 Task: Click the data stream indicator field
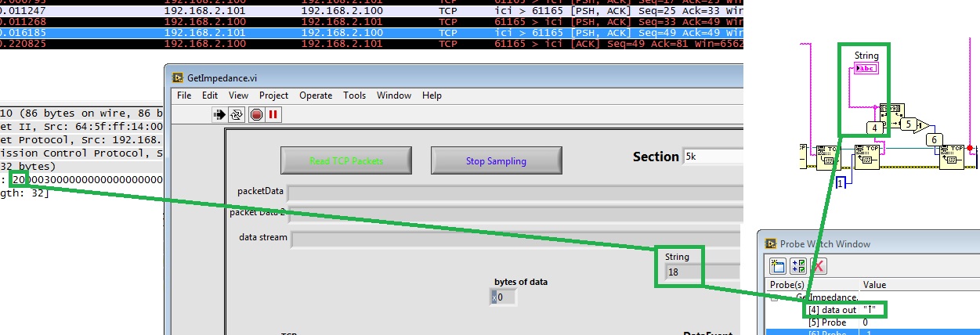[517, 239]
